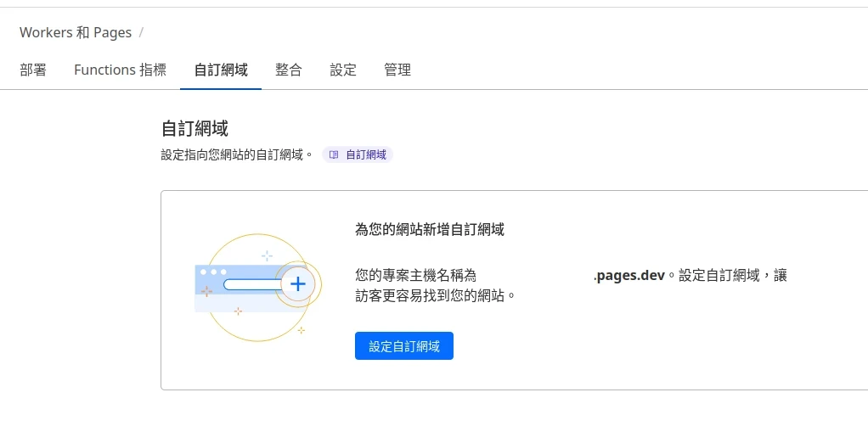Click the 訪客更容易找到您的網站 text line
Image resolution: width=868 pixels, height=426 pixels.
coord(435,296)
